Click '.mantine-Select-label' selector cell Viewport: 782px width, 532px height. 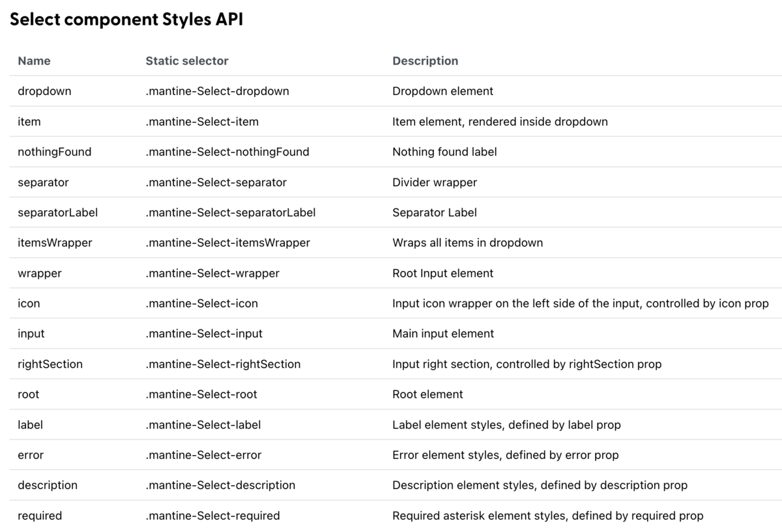(203, 425)
